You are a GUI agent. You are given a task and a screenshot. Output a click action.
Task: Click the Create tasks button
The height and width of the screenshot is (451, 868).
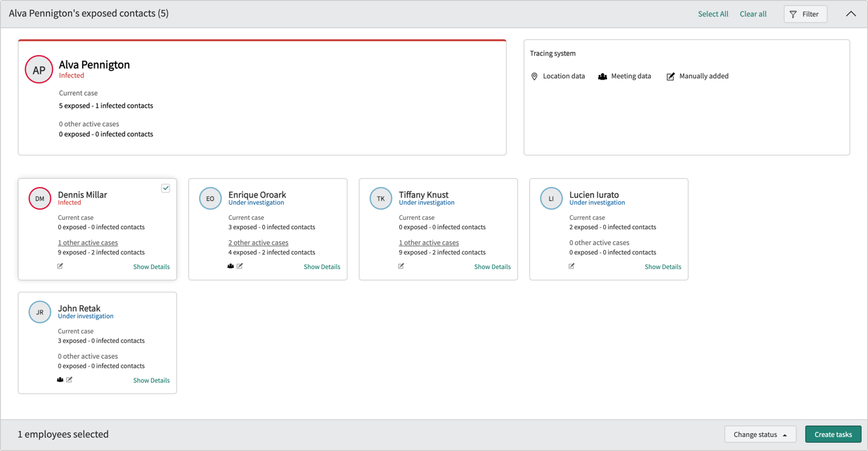click(x=833, y=434)
